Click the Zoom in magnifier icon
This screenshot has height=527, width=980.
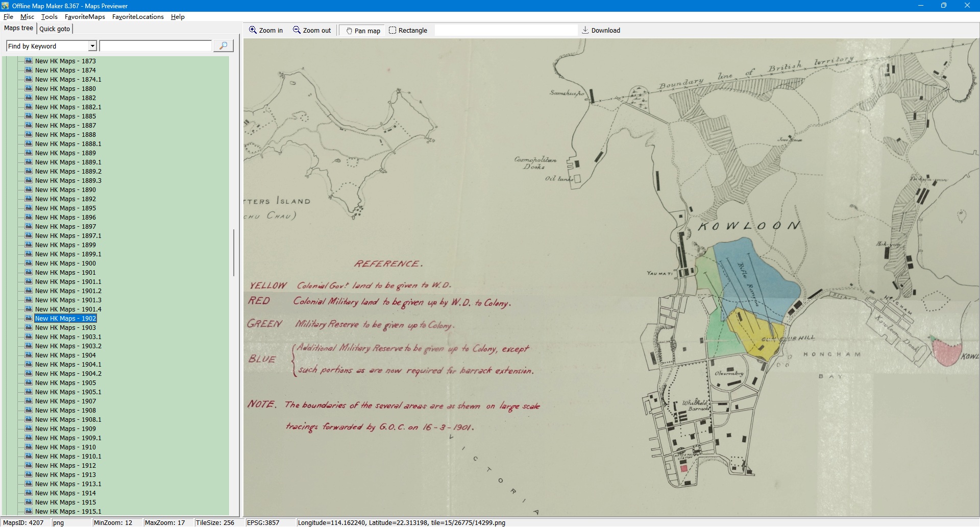pos(253,30)
